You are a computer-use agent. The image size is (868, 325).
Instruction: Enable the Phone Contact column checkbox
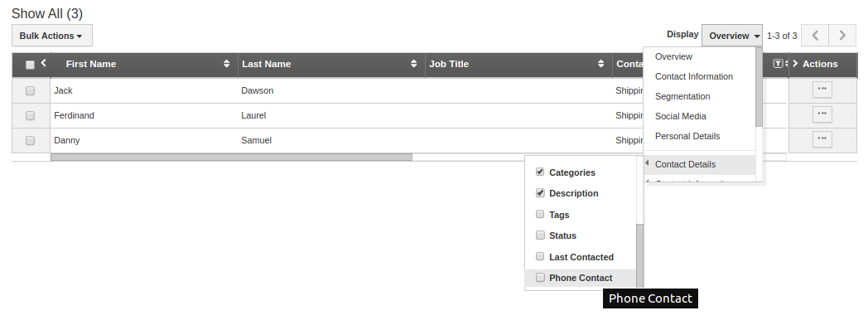pos(540,278)
